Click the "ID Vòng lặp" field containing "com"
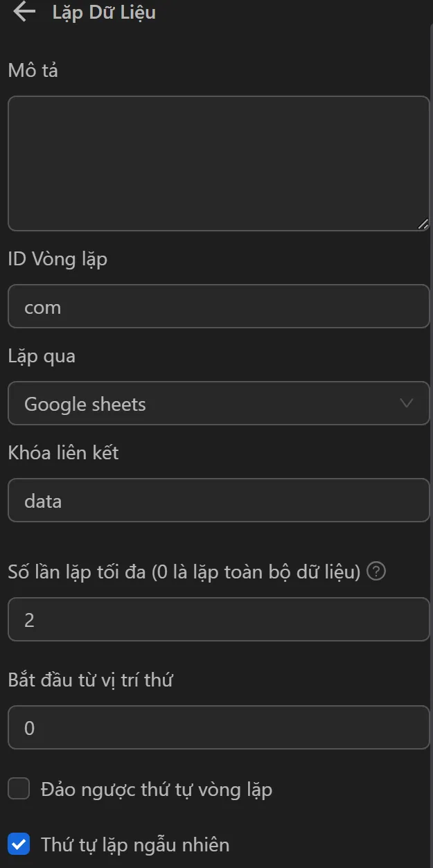433x868 pixels. [218, 307]
